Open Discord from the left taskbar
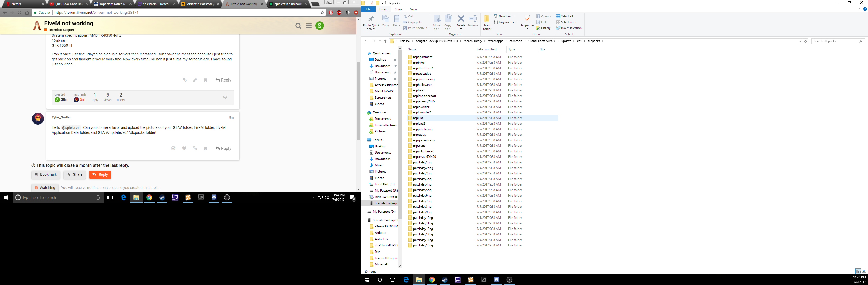This screenshot has height=285, width=868. (x=214, y=197)
